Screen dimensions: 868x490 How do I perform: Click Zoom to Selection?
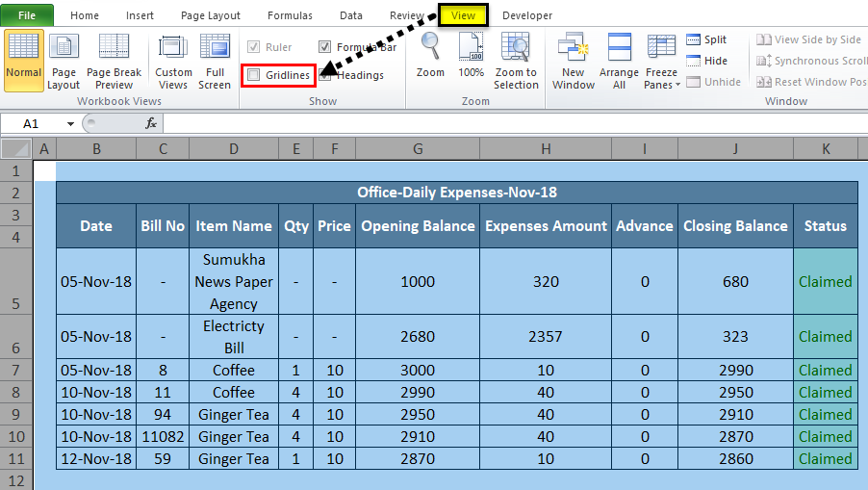click(516, 61)
